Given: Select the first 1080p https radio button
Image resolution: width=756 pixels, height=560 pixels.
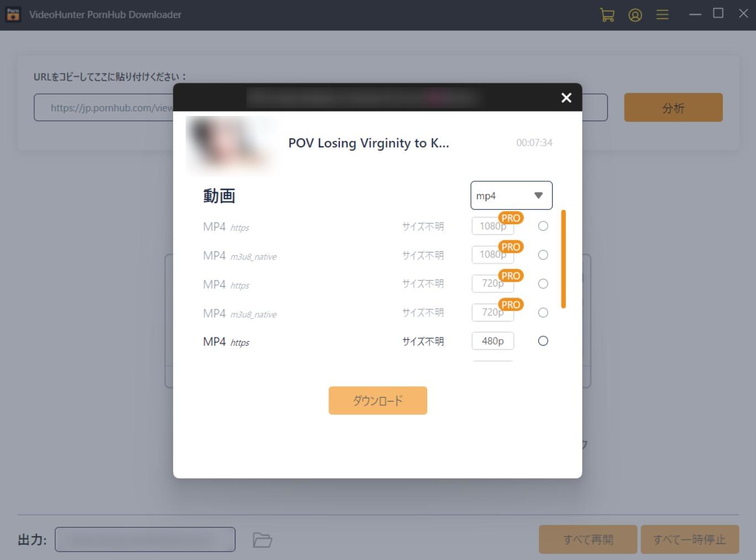Looking at the screenshot, I should point(543,226).
